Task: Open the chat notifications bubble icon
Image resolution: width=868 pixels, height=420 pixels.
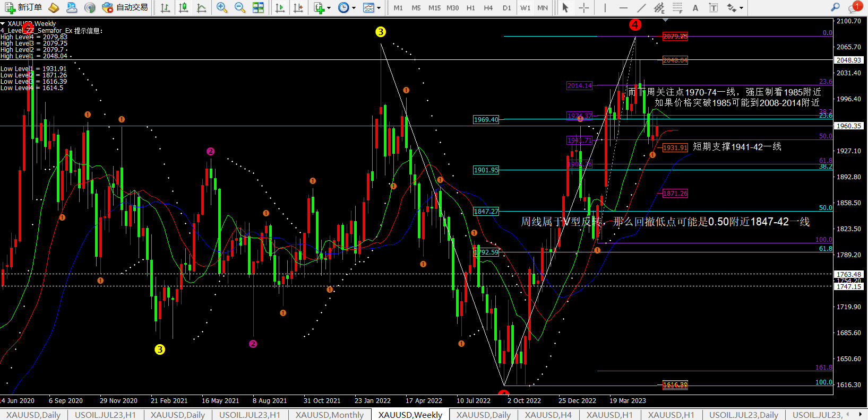Action: pos(854,7)
